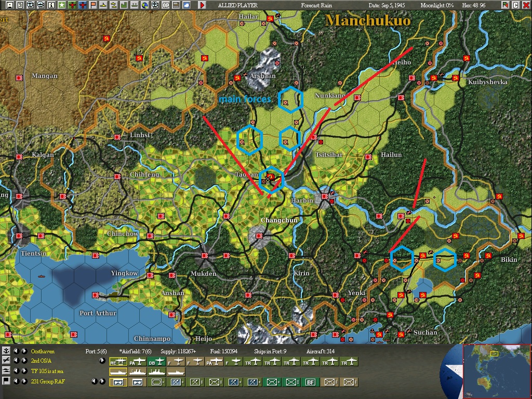Select the RE recon aircraft icon

pos(118,362)
